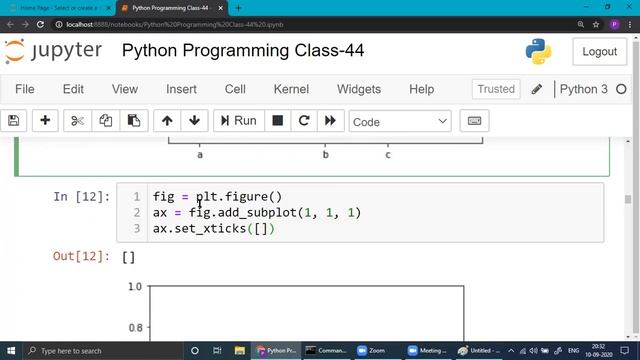Switch to Zoom Meeting taskbar item
The height and width of the screenshot is (360, 640).
tap(427, 351)
